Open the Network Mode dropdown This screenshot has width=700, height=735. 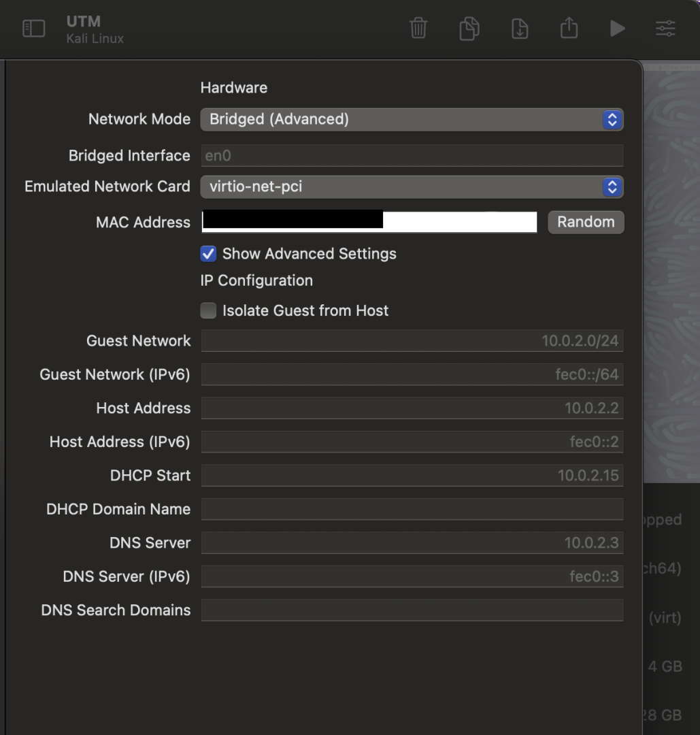(x=412, y=120)
